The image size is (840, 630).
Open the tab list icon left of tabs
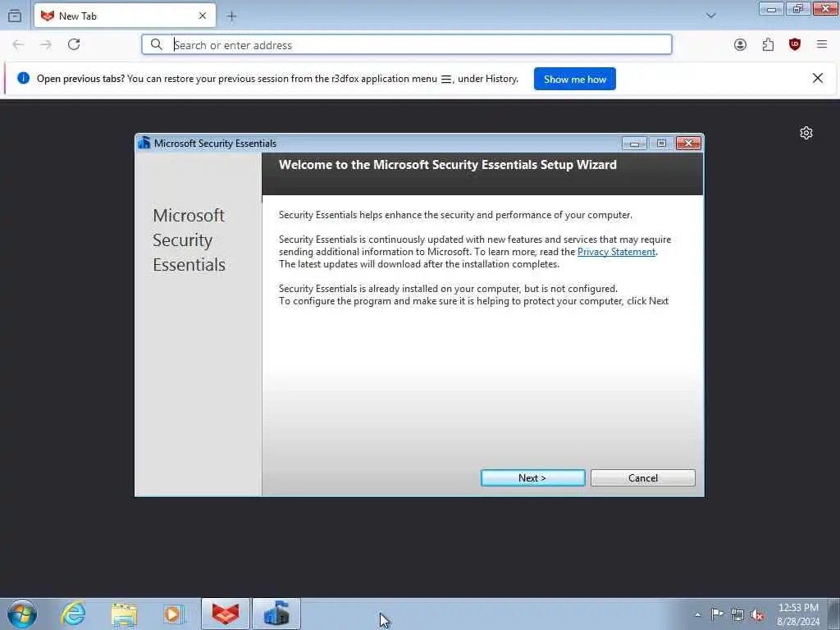point(15,16)
